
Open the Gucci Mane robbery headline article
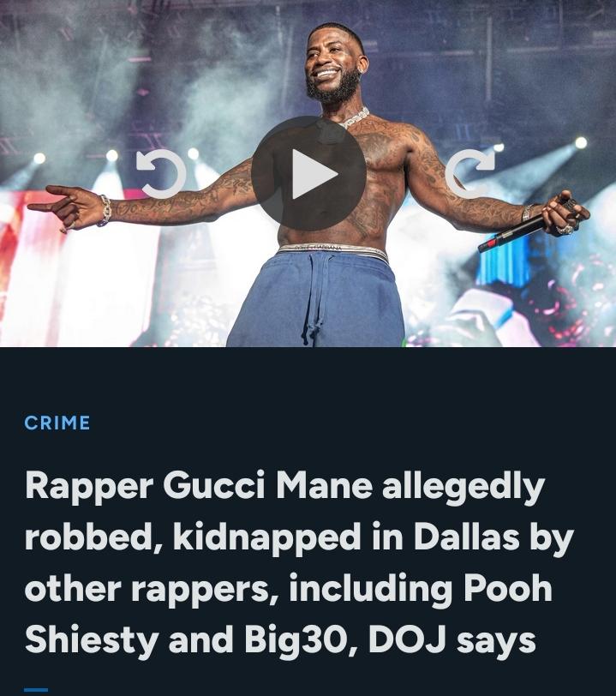pos(300,562)
